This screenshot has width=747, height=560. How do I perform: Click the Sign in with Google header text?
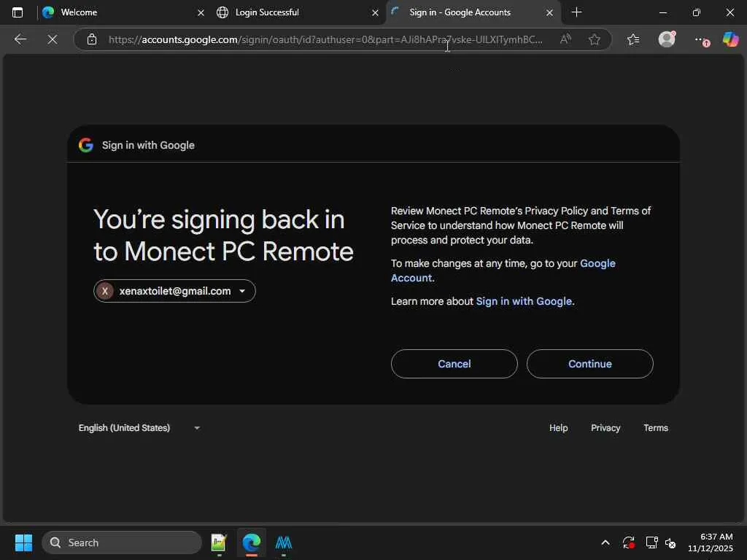click(148, 145)
